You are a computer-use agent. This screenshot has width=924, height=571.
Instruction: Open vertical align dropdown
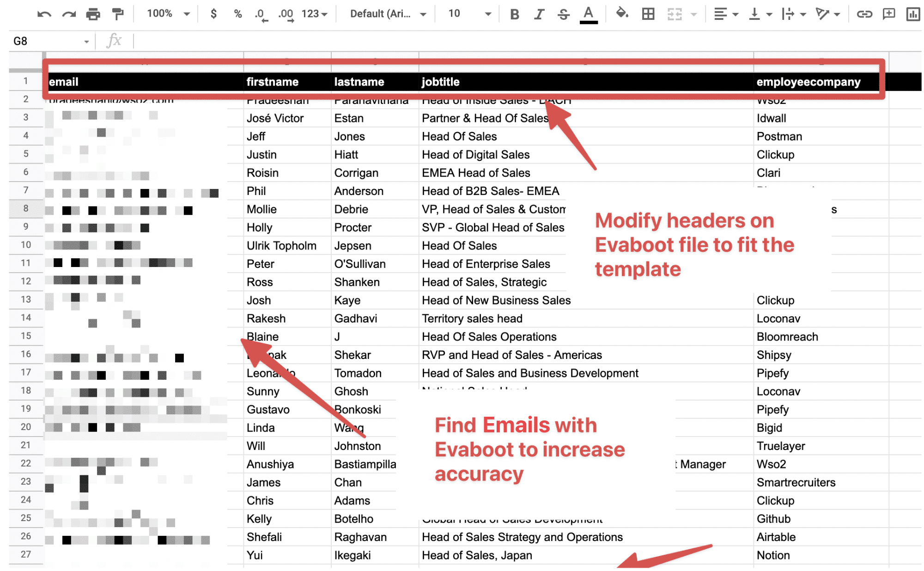760,14
